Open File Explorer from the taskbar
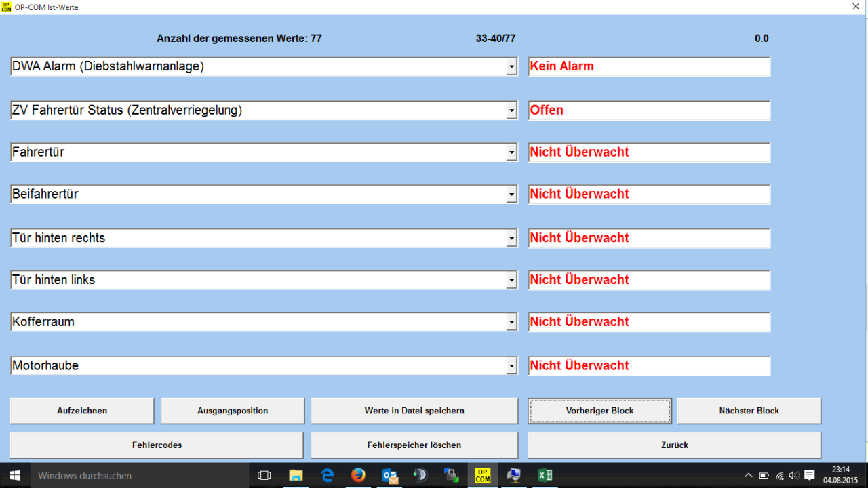Image resolution: width=868 pixels, height=488 pixels. [296, 475]
